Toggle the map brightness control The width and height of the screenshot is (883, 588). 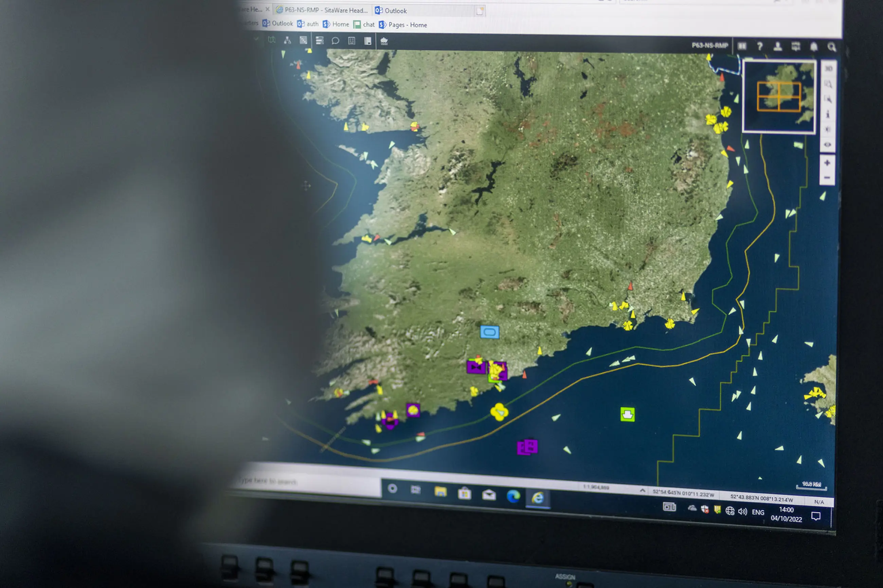pyautogui.click(x=827, y=129)
